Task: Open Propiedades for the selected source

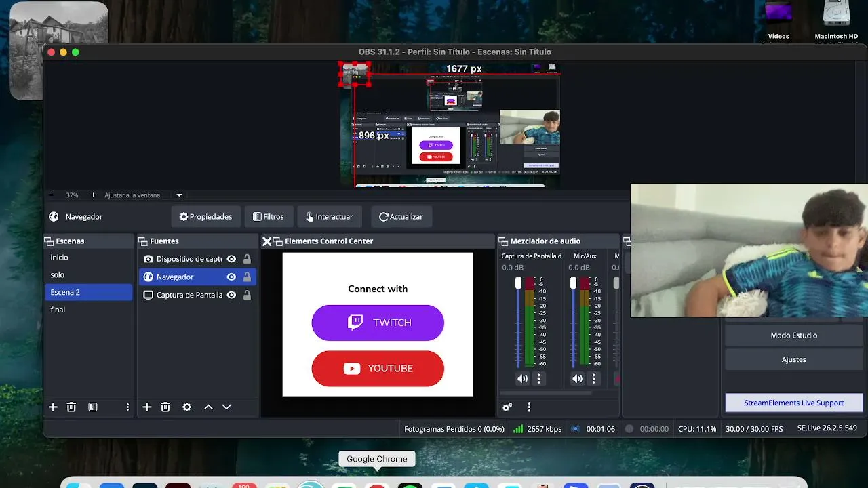Action: pyautogui.click(x=205, y=217)
